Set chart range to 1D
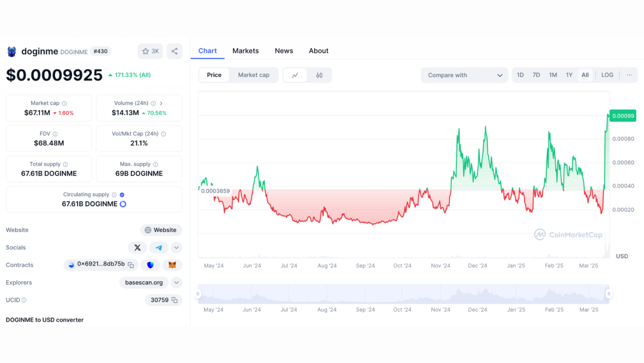The width and height of the screenshot is (644, 363). (520, 75)
